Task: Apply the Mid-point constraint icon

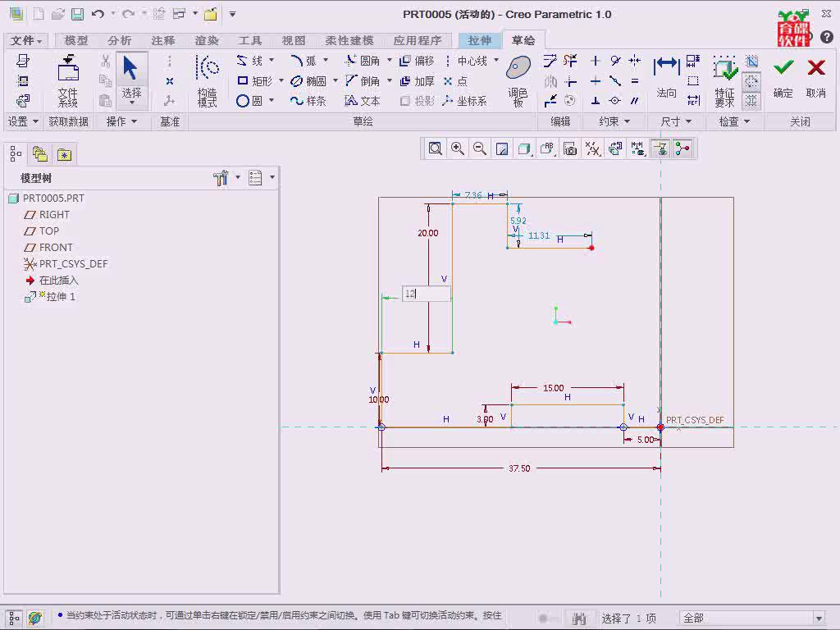Action: [x=615, y=81]
